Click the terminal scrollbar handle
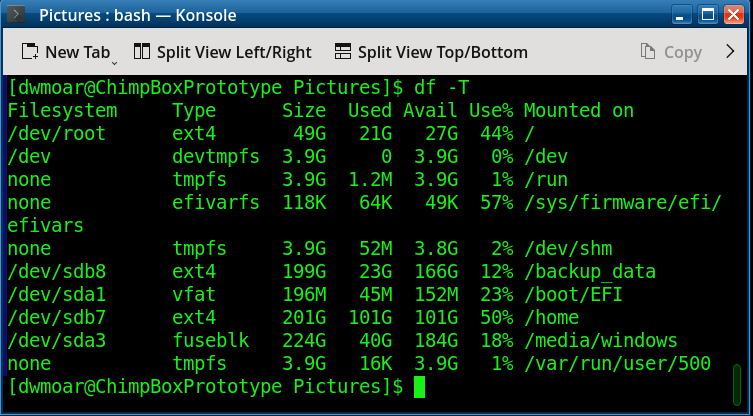The width and height of the screenshot is (753, 416). click(x=737, y=382)
